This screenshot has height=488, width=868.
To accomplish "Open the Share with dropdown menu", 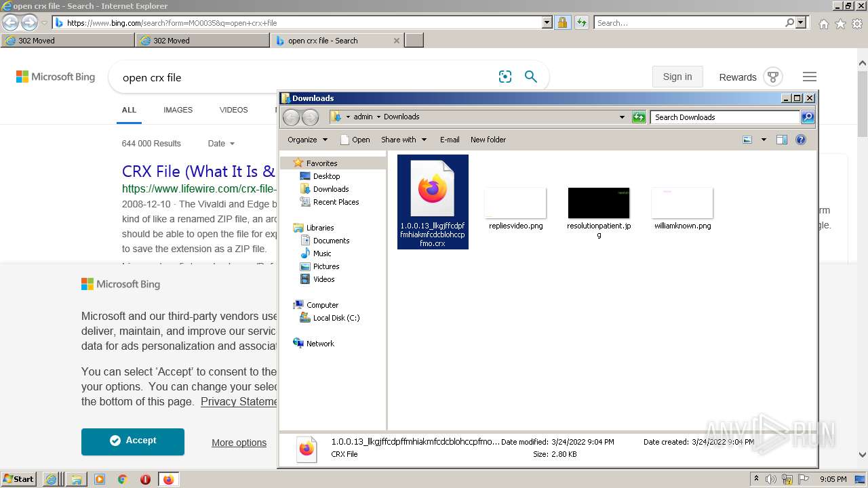I will click(404, 140).
